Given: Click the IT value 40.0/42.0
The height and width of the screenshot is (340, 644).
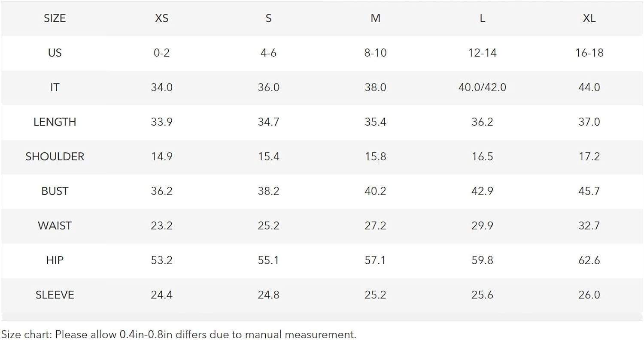Looking at the screenshot, I should (482, 87).
